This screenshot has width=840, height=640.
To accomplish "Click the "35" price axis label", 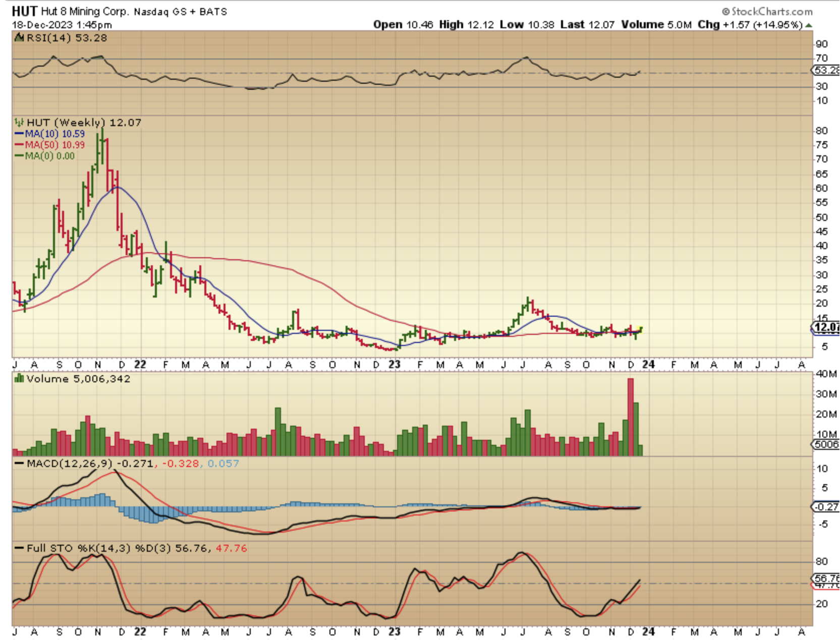I will tap(822, 260).
